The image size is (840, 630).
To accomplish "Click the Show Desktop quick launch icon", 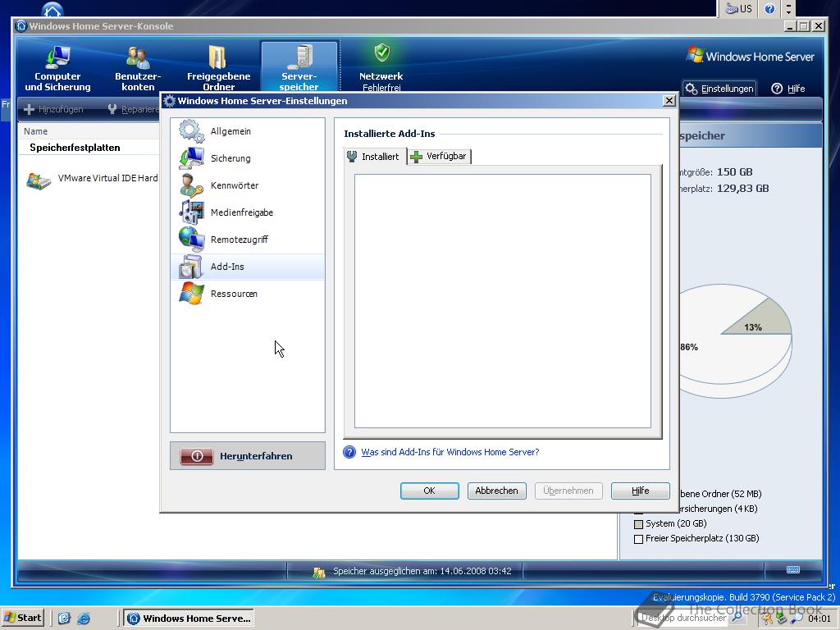I will pos(64,619).
